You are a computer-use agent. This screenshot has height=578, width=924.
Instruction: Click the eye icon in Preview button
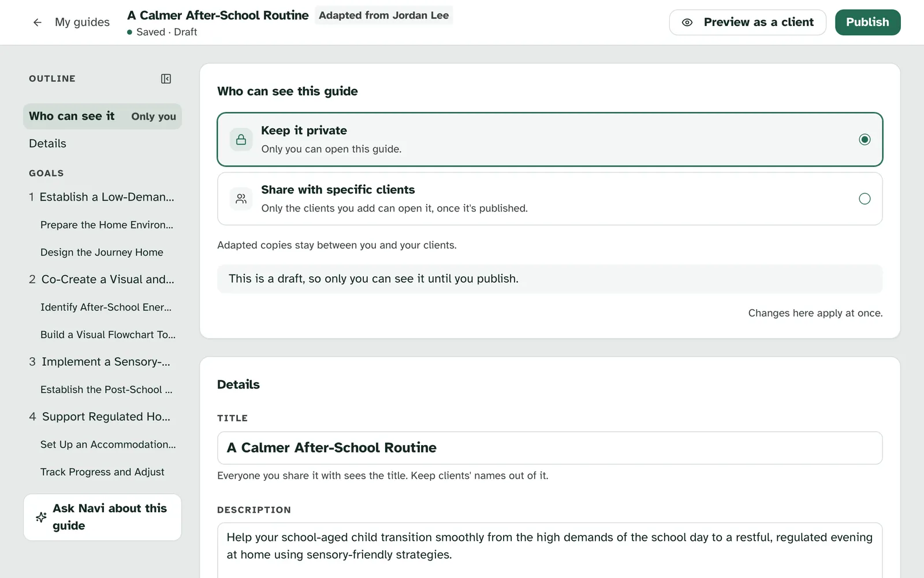click(687, 23)
